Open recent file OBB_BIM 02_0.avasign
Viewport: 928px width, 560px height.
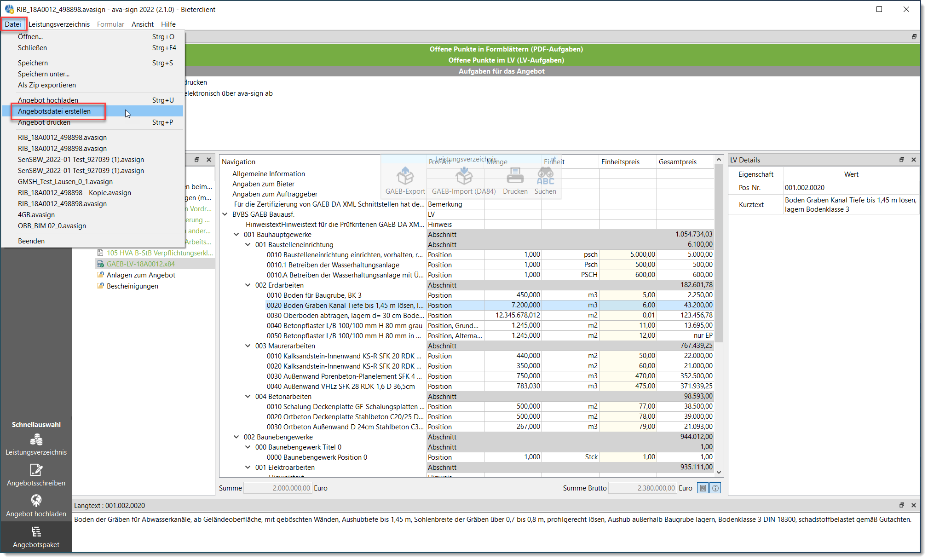click(x=93, y=226)
